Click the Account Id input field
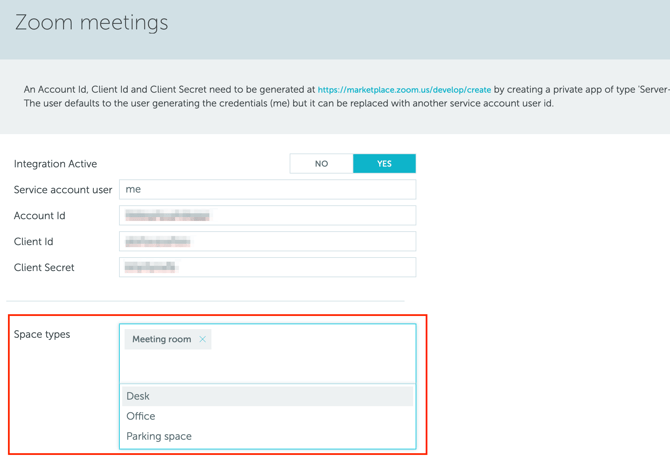This screenshot has width=670, height=457. tap(267, 215)
